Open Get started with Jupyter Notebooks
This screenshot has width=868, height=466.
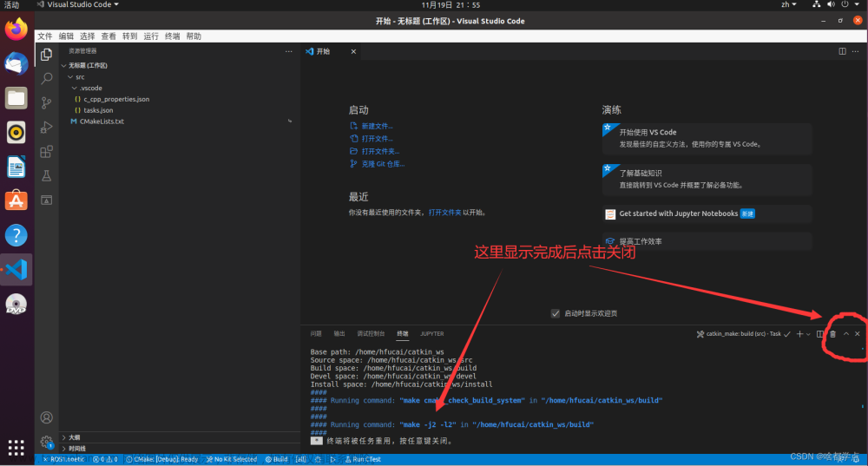pos(707,213)
